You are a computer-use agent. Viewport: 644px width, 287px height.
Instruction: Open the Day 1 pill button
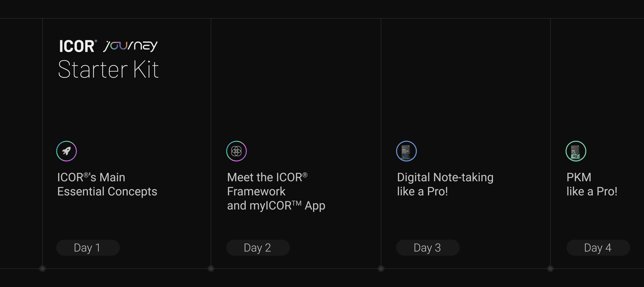[88, 248]
